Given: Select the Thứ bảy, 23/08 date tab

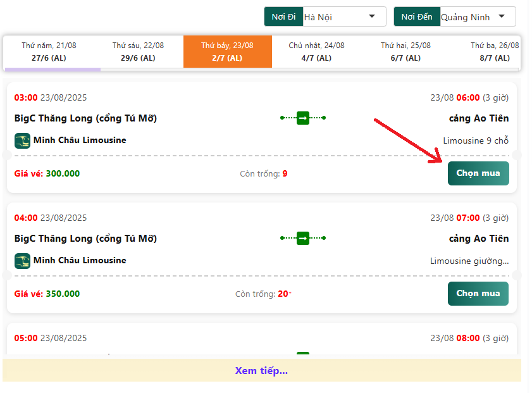Looking at the screenshot, I should point(227,52).
